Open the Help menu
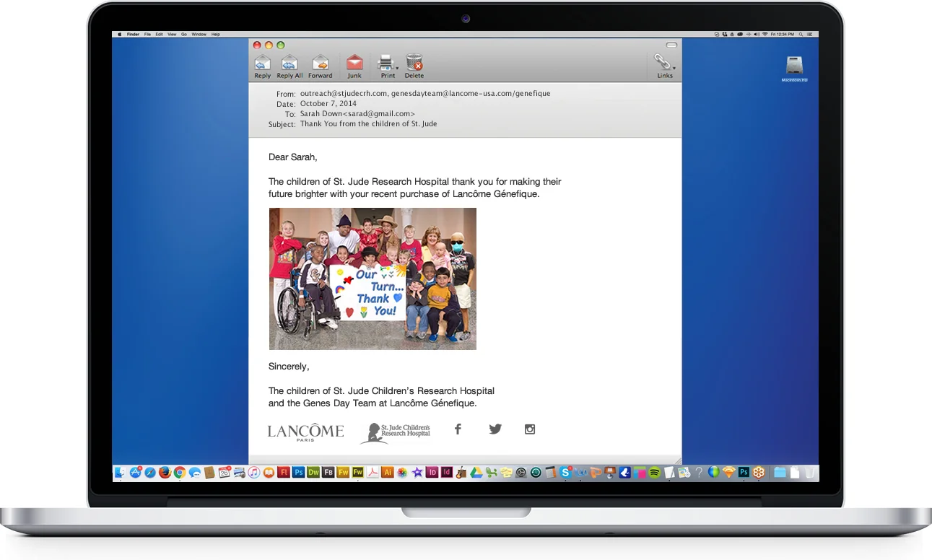 [x=216, y=34]
